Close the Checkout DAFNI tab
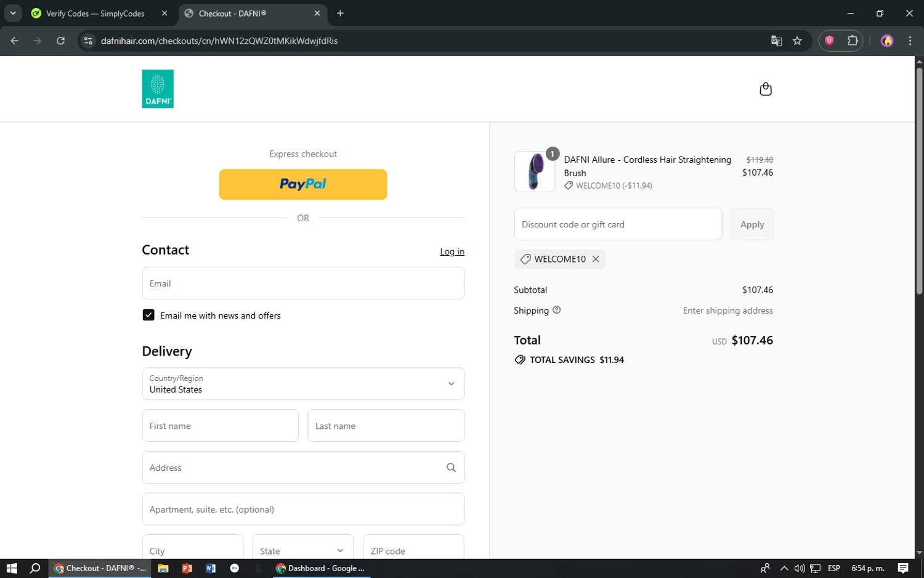This screenshot has height=578, width=924. point(317,13)
